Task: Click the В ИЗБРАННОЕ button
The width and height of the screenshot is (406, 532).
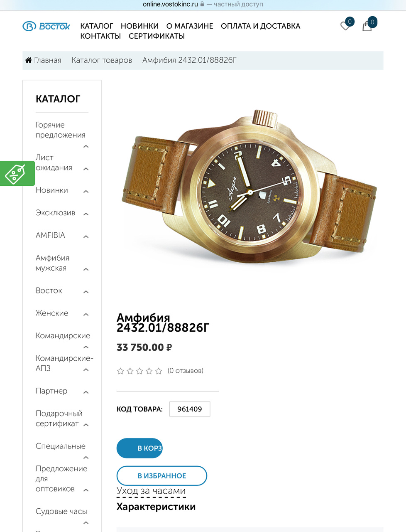Action: click(162, 476)
